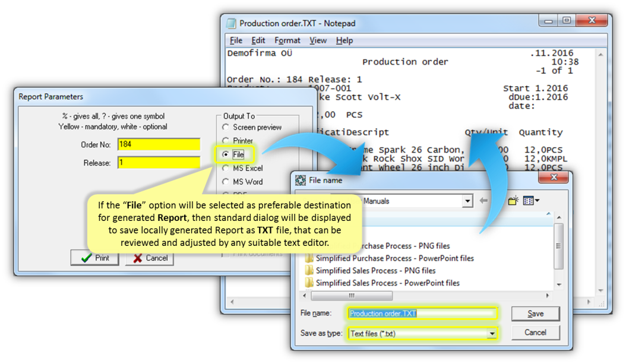The height and width of the screenshot is (364, 626).
Task: Click the File name text field
Action: [x=422, y=314]
